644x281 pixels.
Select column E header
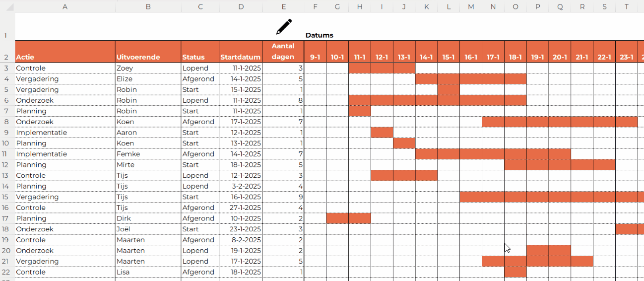tap(283, 6)
